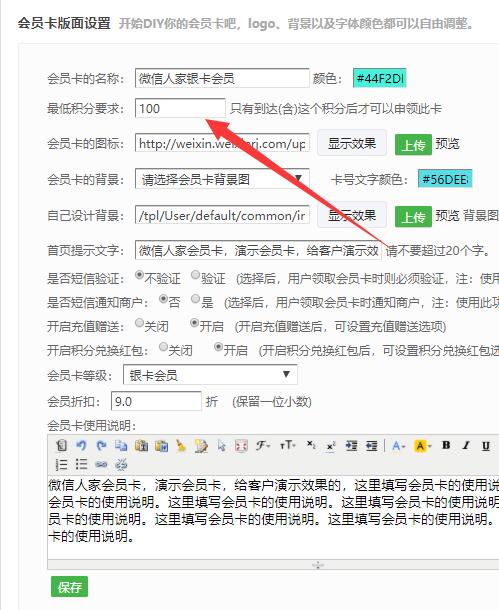The image size is (499, 610).
Task: Select 不验证 for SMS verification
Action: (139, 275)
